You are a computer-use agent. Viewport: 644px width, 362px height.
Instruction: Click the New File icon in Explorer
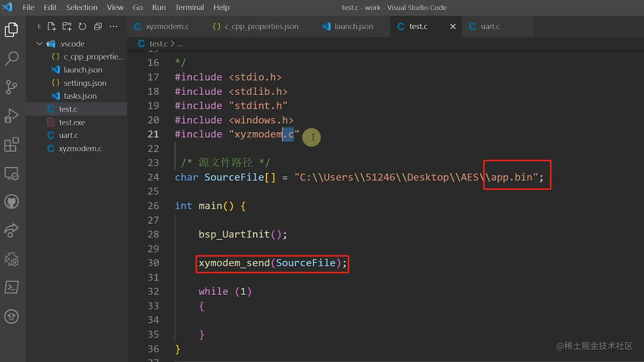coord(52,27)
